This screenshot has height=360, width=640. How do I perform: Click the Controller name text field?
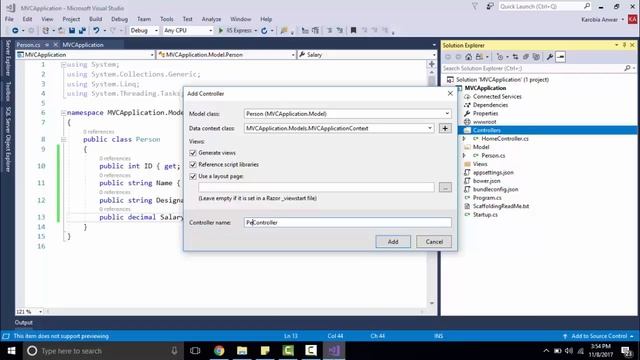pos(348,222)
